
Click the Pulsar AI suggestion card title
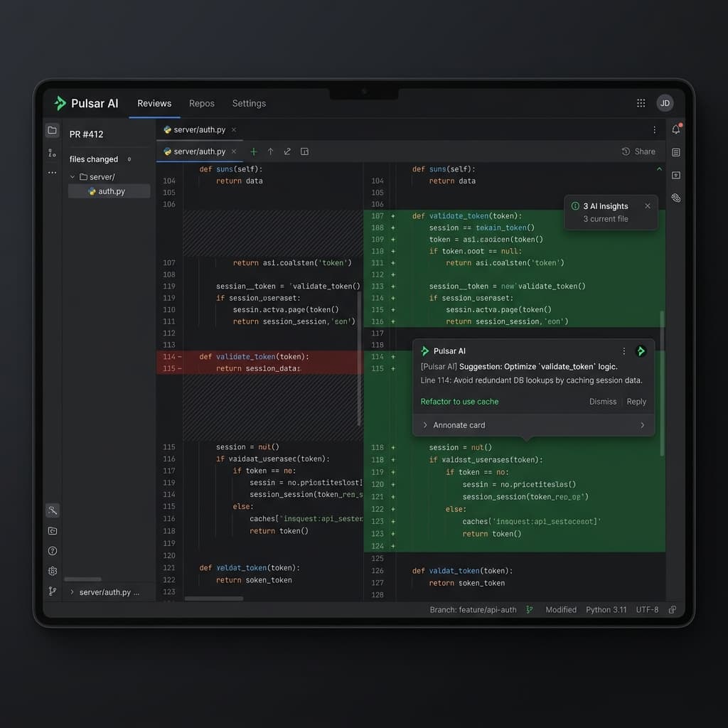[x=449, y=351]
